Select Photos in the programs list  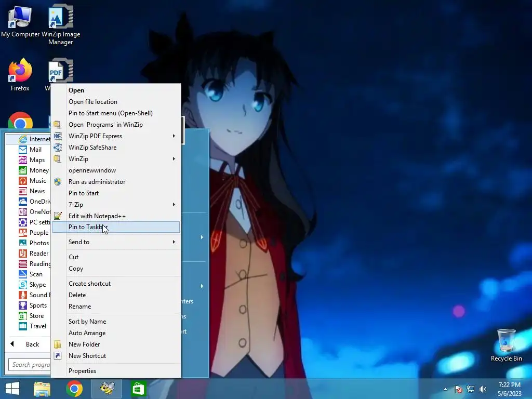coord(34,243)
